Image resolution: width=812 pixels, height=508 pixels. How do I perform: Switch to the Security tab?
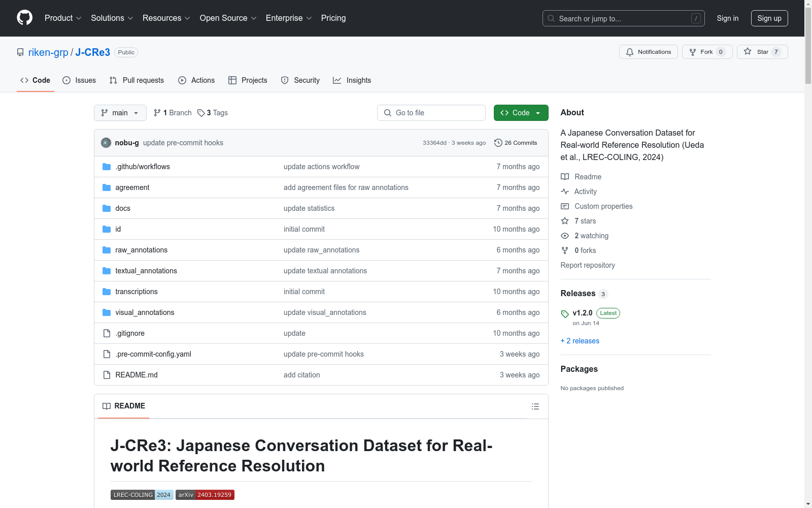pos(300,80)
